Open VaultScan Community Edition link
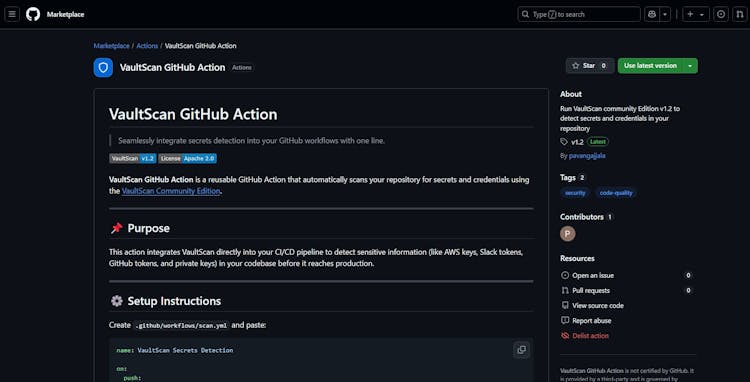The height and width of the screenshot is (382, 750). (x=171, y=191)
